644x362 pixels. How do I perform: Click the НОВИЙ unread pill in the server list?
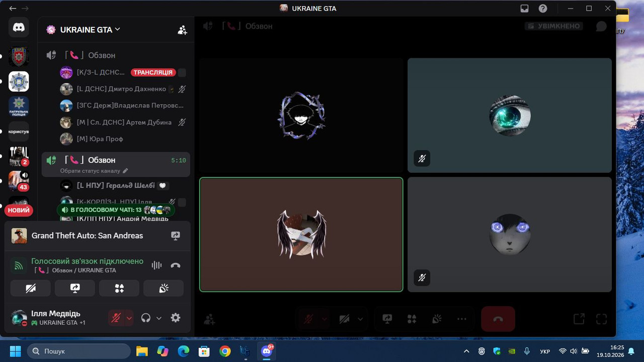(19, 210)
